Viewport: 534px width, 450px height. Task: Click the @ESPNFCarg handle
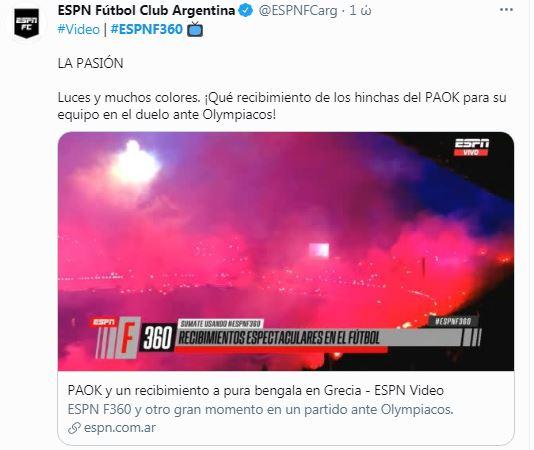pos(298,11)
